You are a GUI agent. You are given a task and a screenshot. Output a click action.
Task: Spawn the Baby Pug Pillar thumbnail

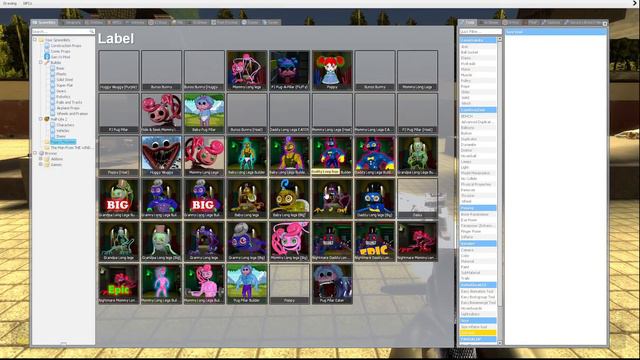(204, 113)
